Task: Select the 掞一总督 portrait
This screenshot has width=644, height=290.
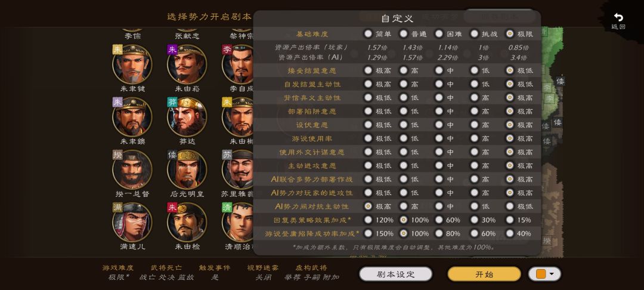Action: (132, 169)
